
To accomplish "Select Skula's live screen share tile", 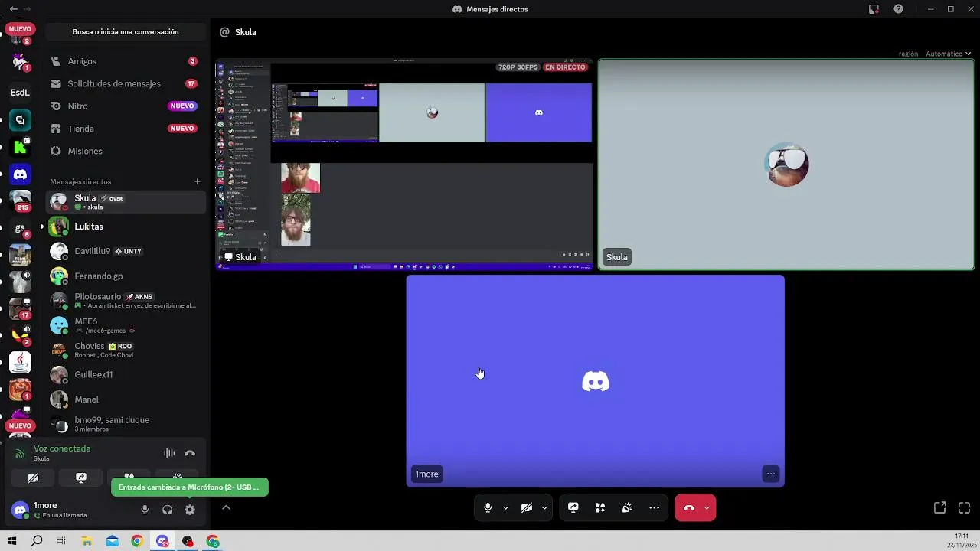I will point(404,164).
